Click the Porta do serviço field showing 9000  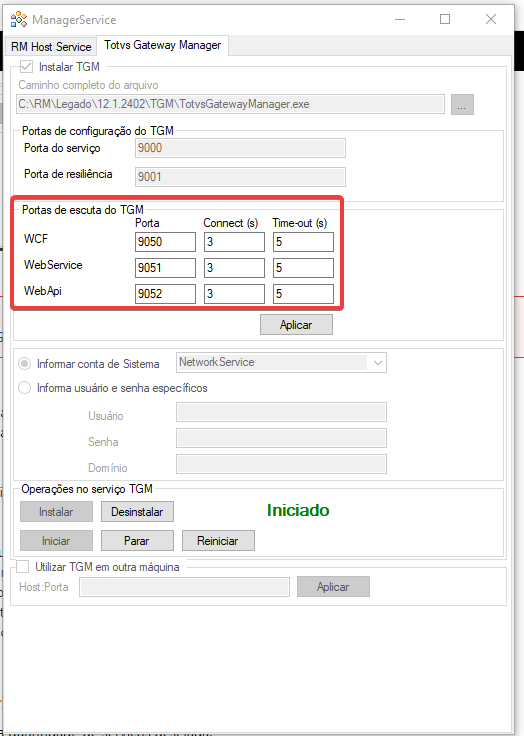(x=240, y=148)
